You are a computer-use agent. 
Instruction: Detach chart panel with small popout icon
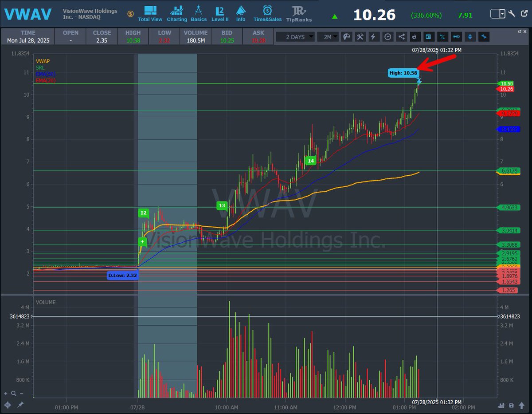point(520,32)
